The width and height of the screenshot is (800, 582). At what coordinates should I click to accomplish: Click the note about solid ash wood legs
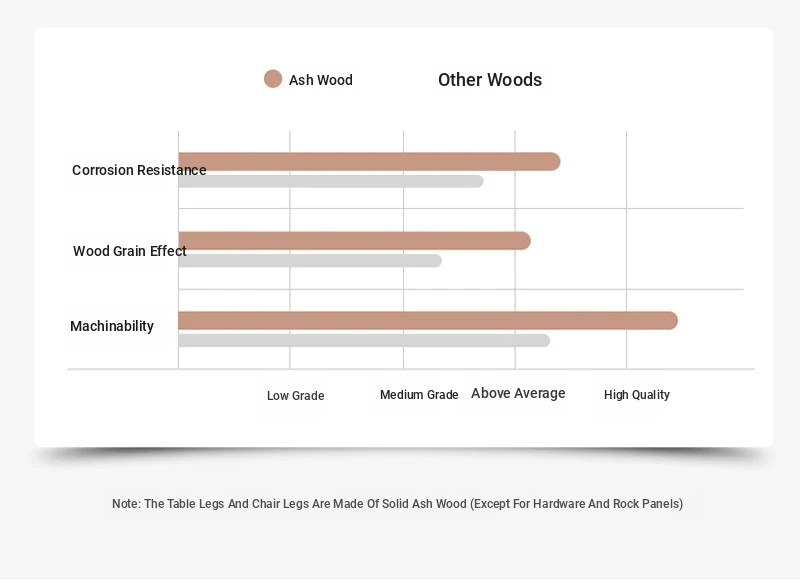397,504
